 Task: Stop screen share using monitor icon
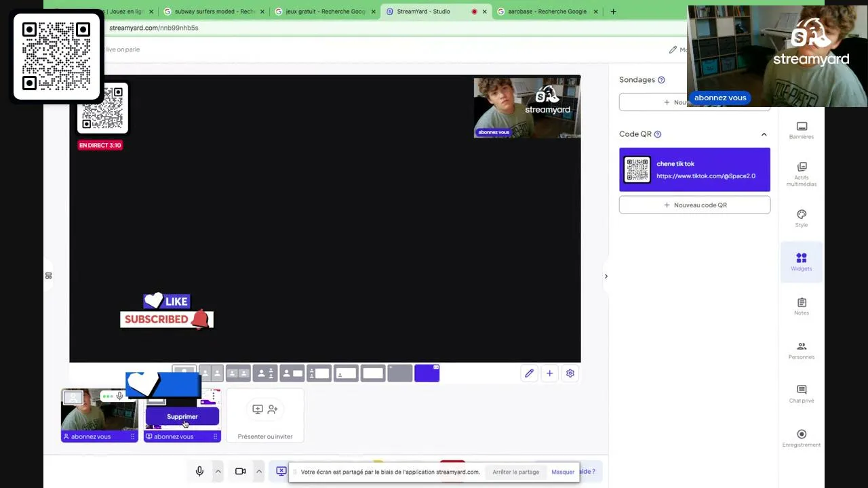pos(281,472)
